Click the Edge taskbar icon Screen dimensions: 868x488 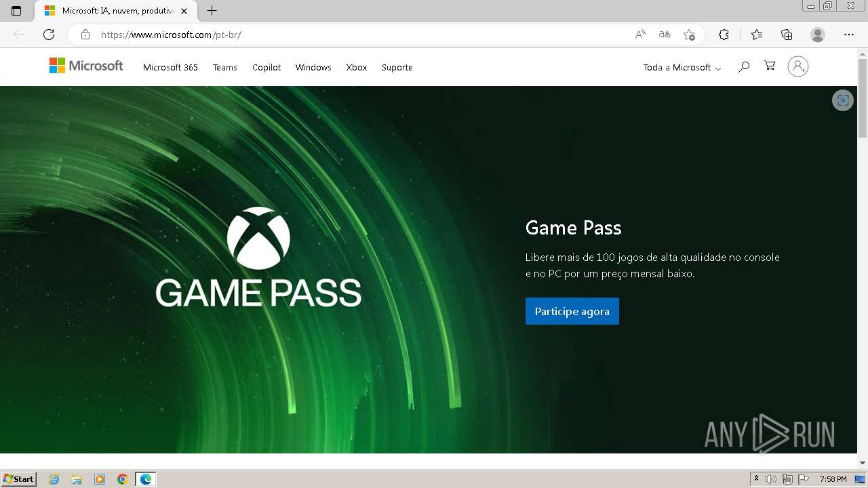(x=146, y=479)
